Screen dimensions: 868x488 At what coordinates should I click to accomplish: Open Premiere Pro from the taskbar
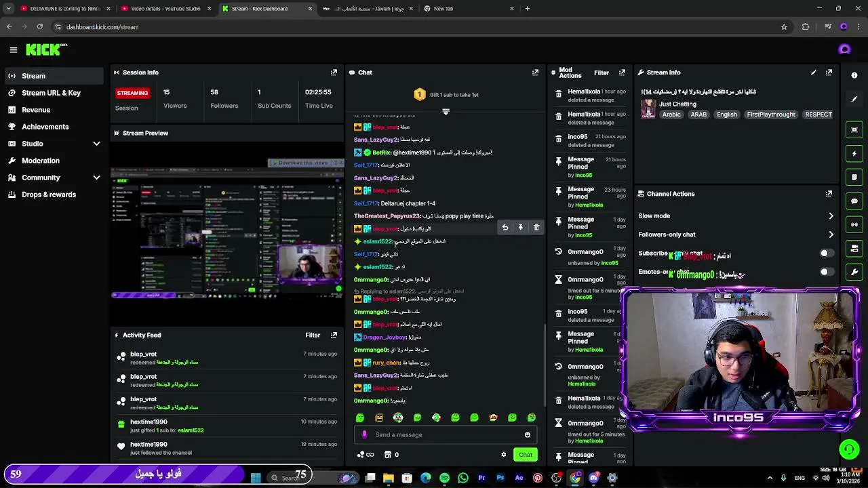[481, 478]
